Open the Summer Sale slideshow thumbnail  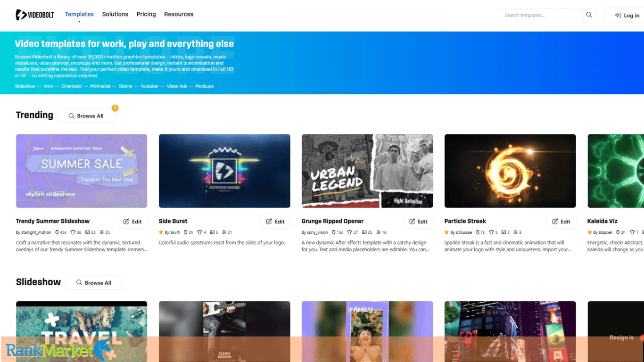coord(82,171)
